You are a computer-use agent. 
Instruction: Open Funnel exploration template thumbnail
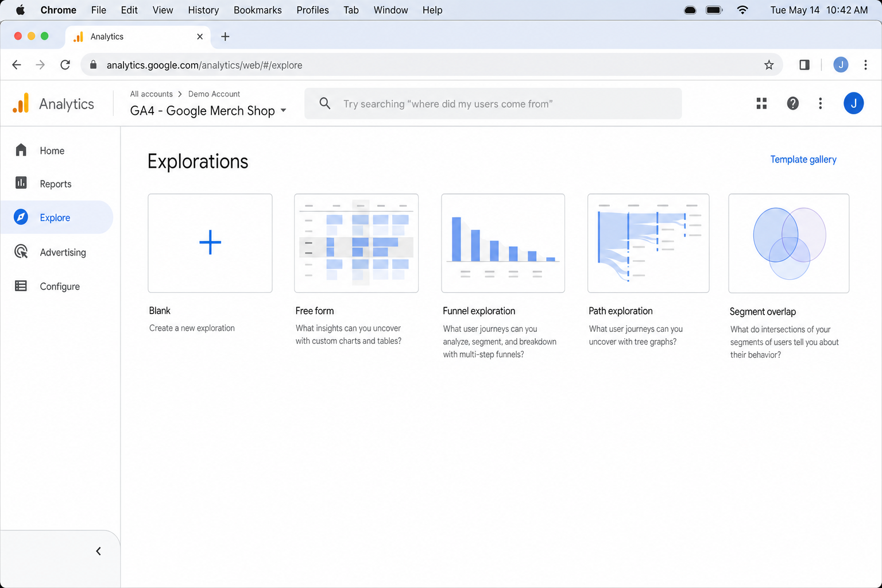click(503, 243)
